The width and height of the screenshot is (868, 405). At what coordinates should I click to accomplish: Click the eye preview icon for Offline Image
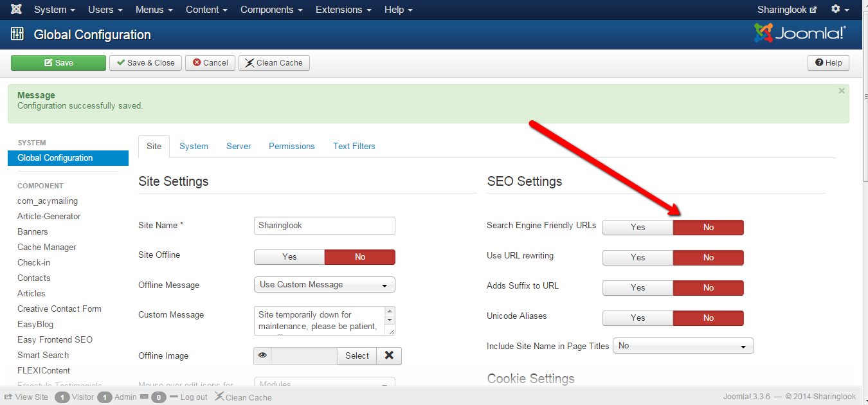tap(263, 355)
